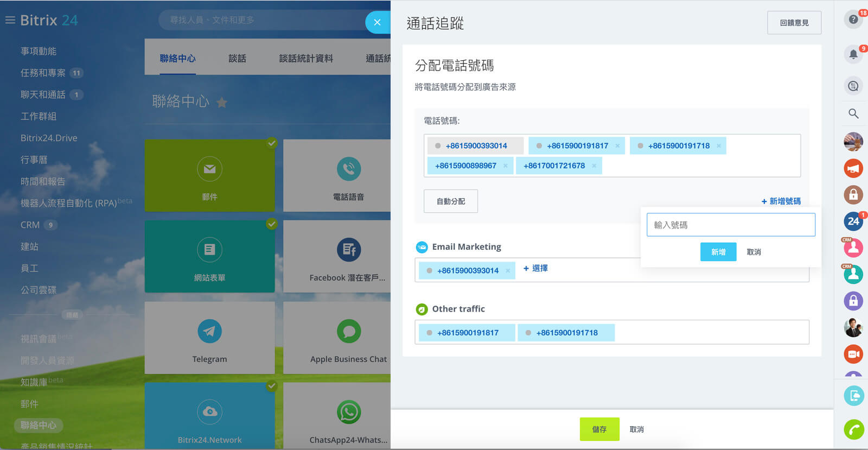Open 時間和報告 in left menu
Image resolution: width=868 pixels, height=450 pixels.
click(43, 181)
